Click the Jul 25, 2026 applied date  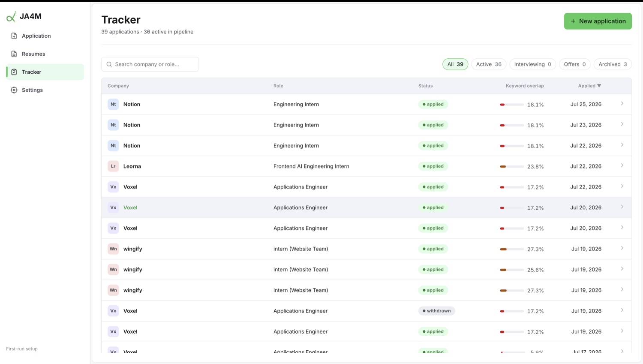pos(586,104)
